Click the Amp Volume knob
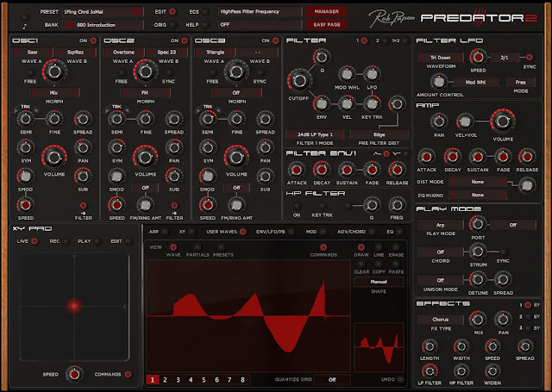552x392 pixels. (502, 121)
